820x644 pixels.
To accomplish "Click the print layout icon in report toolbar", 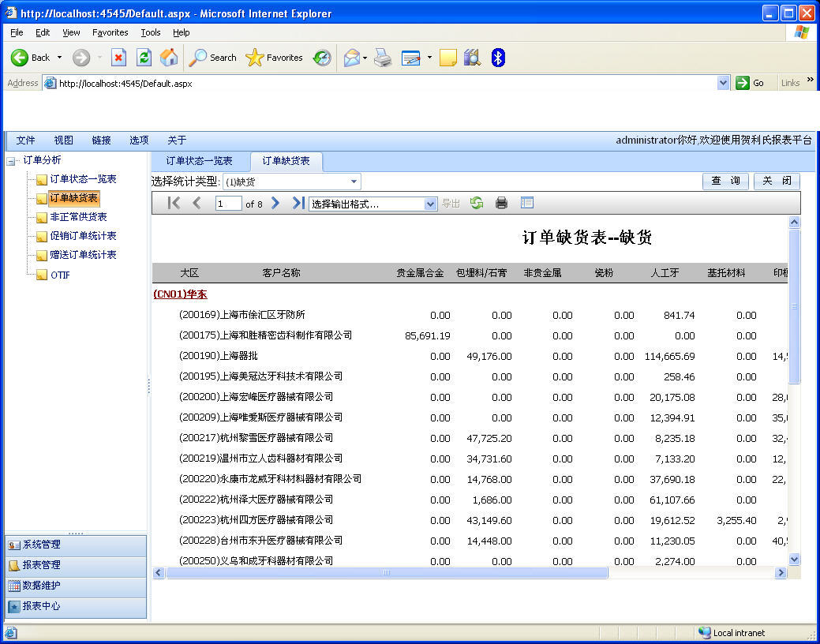I will pyautogui.click(x=527, y=203).
